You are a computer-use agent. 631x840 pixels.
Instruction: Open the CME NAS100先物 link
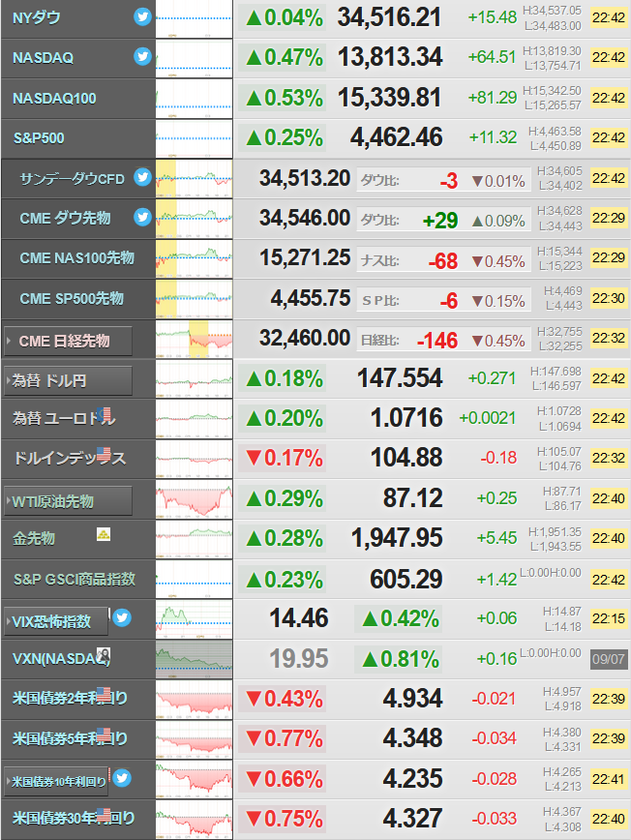pos(76,258)
